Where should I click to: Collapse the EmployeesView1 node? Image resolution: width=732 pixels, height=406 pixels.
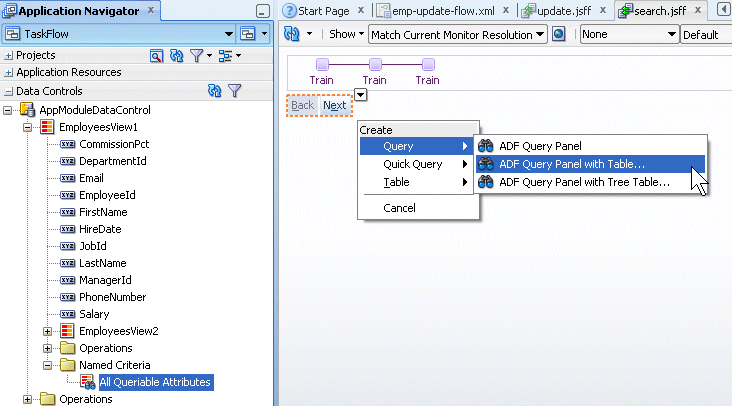28,127
